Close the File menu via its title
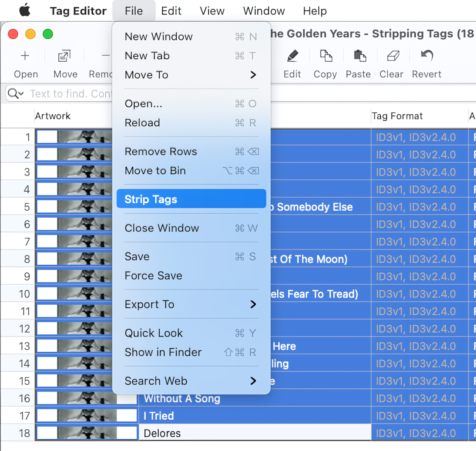 coord(134,11)
